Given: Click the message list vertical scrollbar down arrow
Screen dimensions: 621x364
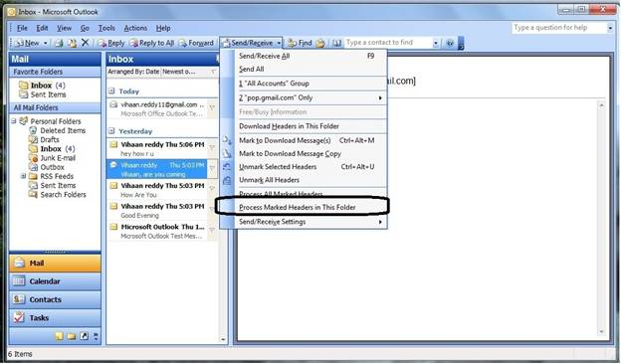Looking at the screenshot, I should click(223, 339).
